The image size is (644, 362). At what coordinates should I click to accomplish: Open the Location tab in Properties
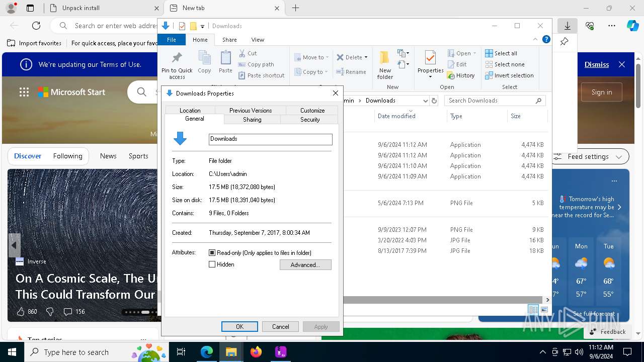[x=190, y=110]
